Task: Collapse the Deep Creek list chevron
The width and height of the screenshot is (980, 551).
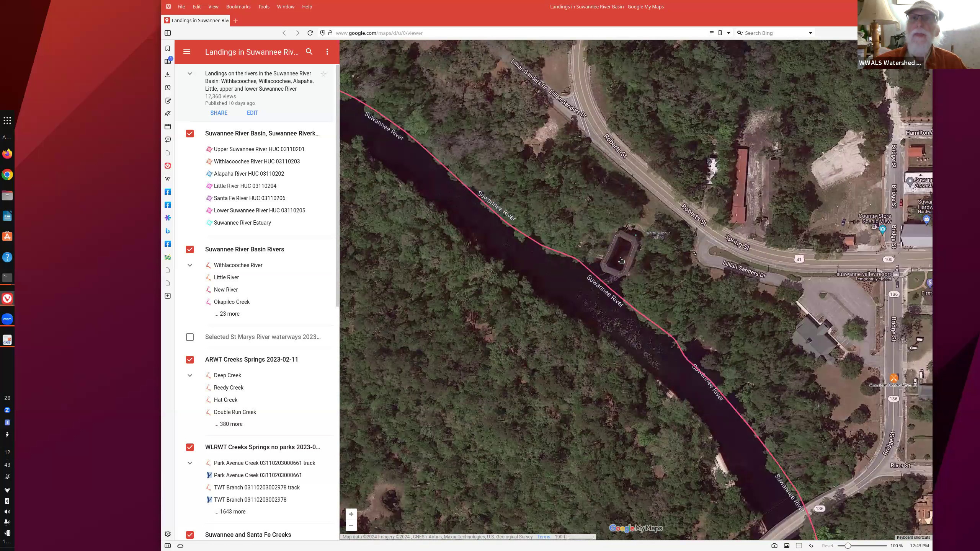Action: 189,375
